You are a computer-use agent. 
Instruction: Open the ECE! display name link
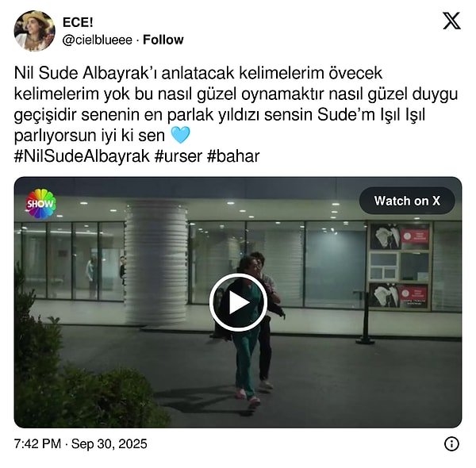pyautogui.click(x=78, y=22)
